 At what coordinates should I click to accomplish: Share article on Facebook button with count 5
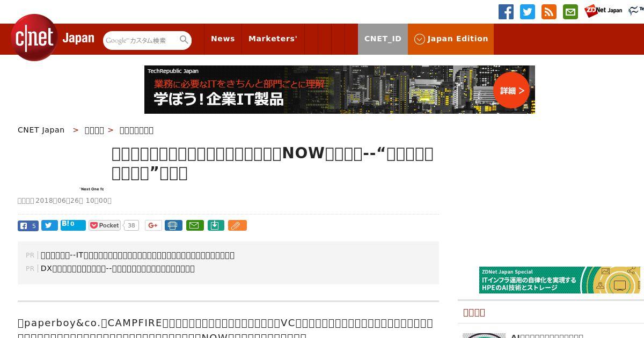(x=28, y=225)
